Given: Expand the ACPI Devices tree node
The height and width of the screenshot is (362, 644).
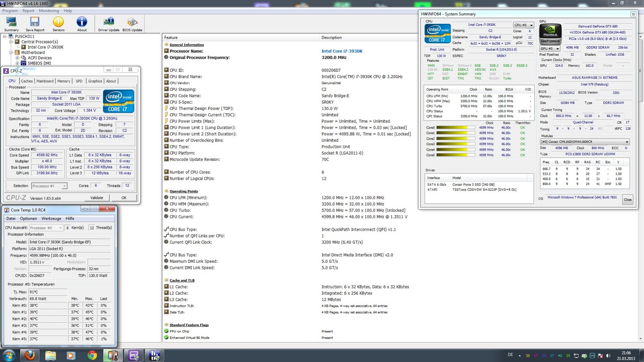Looking at the screenshot, I should tap(17, 58).
